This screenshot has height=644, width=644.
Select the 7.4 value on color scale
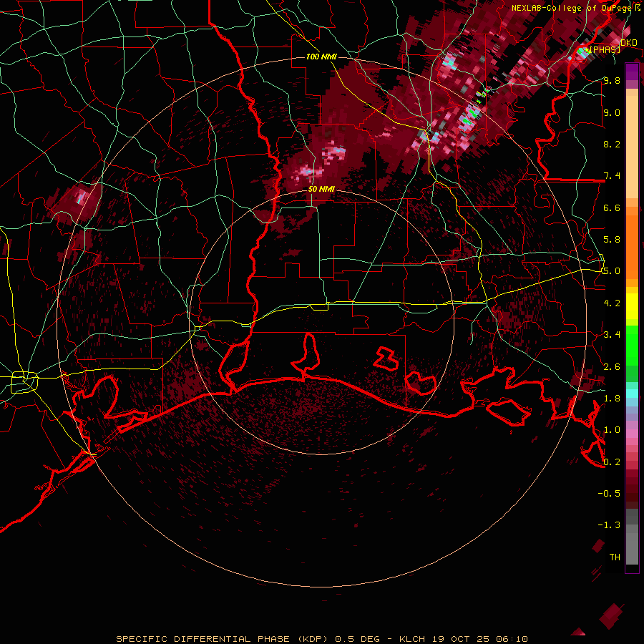[x=612, y=176]
